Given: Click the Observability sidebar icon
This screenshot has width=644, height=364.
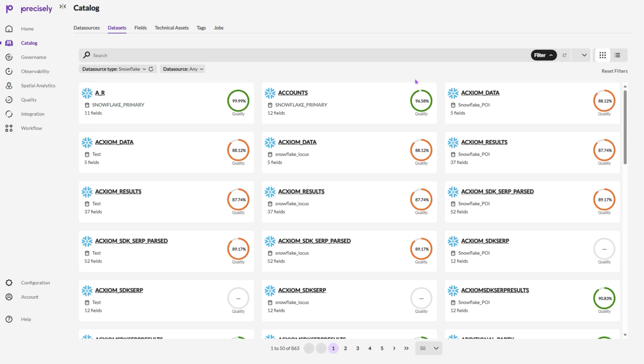Looking at the screenshot, I should tap(9, 71).
